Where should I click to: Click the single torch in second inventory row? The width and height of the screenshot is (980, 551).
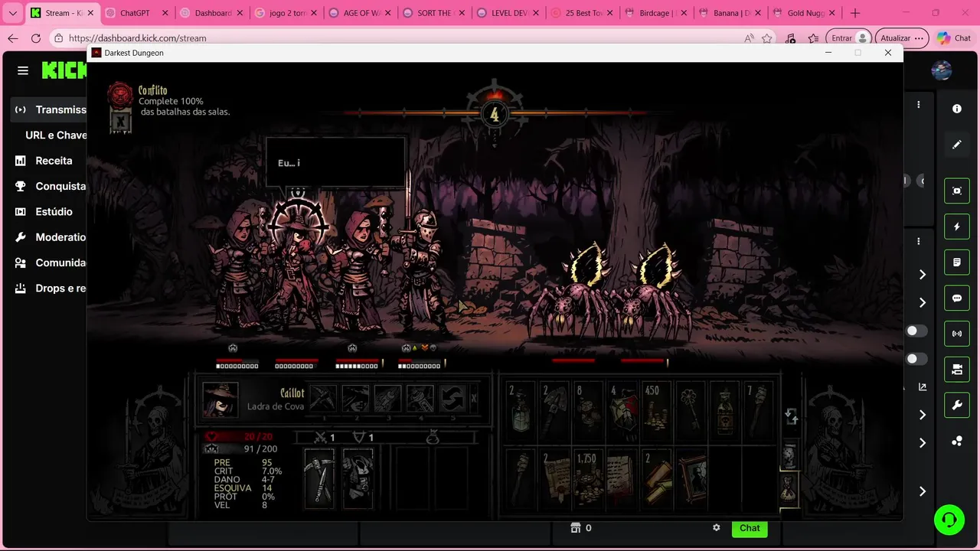521,478
